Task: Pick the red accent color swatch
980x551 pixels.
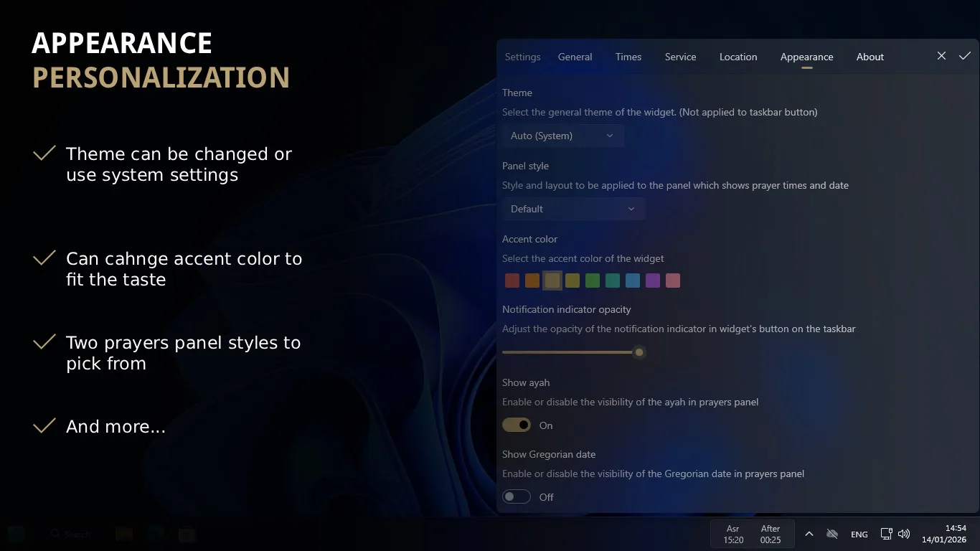Action: 512,281
